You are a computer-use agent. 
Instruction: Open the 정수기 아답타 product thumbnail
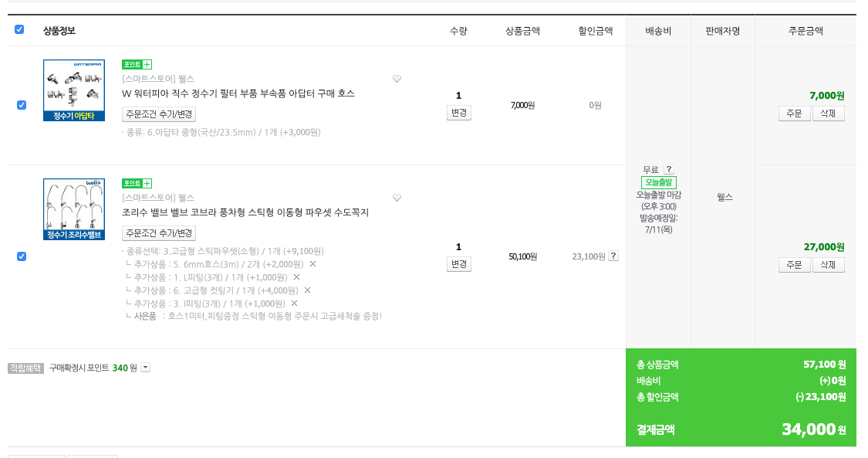pos(74,90)
